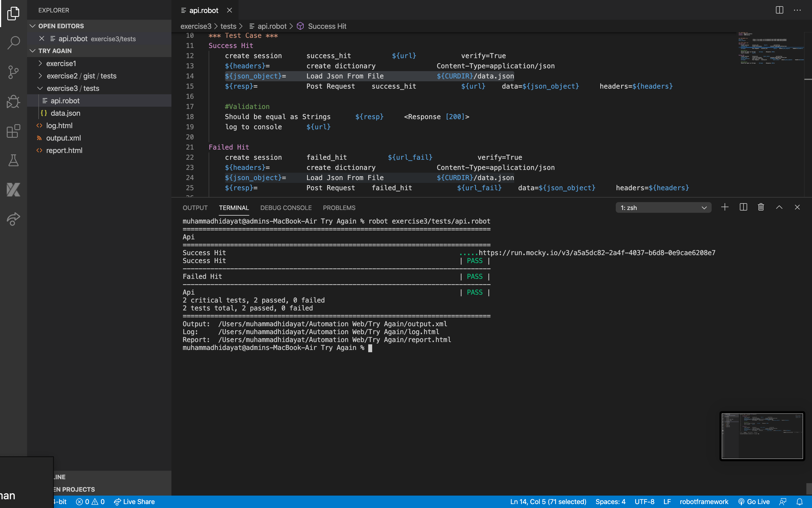812x508 pixels.
Task: Open notifications bell in status bar
Action: click(800, 502)
